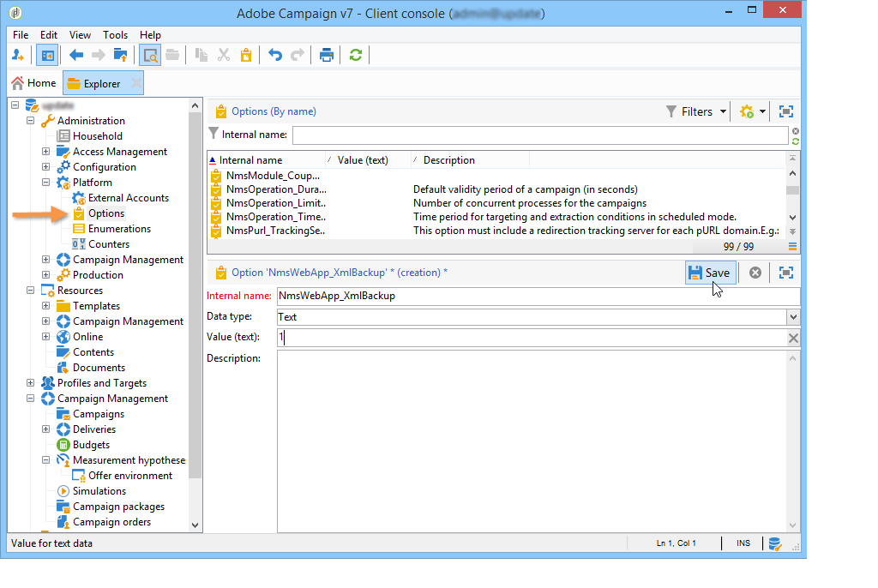Open the new item gear dropdown in Options list
The image size is (878, 588).
click(752, 111)
